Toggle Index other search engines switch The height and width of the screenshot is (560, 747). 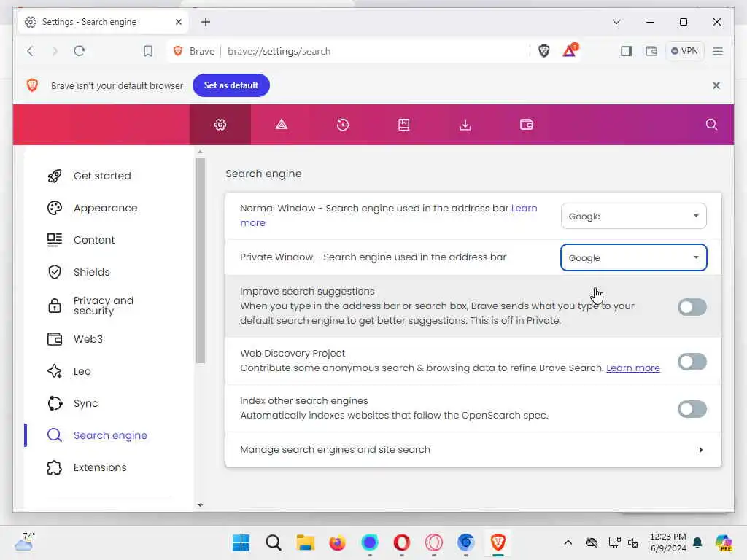point(692,409)
